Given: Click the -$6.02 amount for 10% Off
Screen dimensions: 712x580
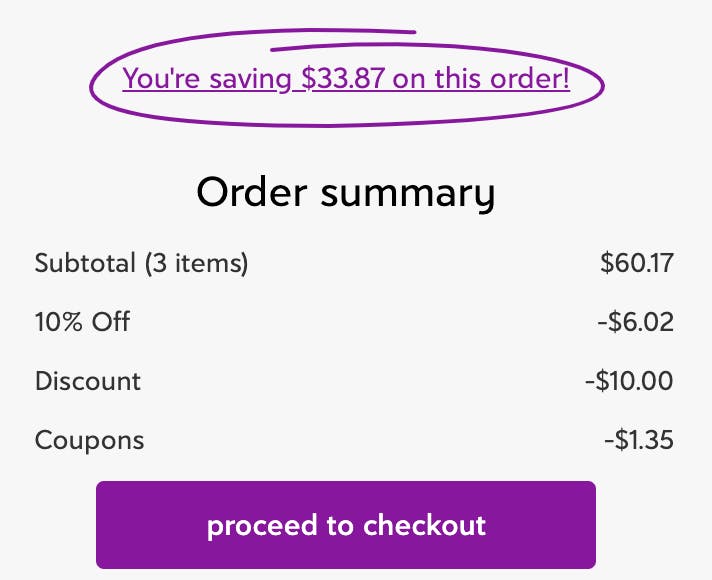Looking at the screenshot, I should tap(633, 322).
